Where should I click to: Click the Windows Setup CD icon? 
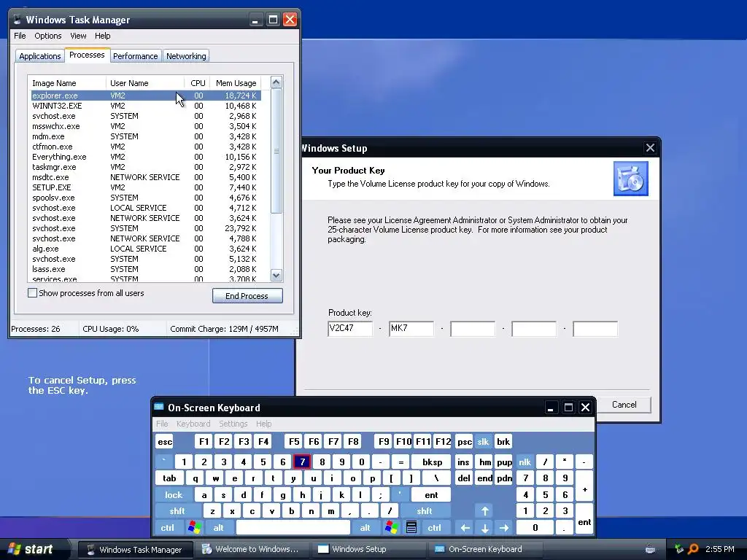[x=631, y=179]
